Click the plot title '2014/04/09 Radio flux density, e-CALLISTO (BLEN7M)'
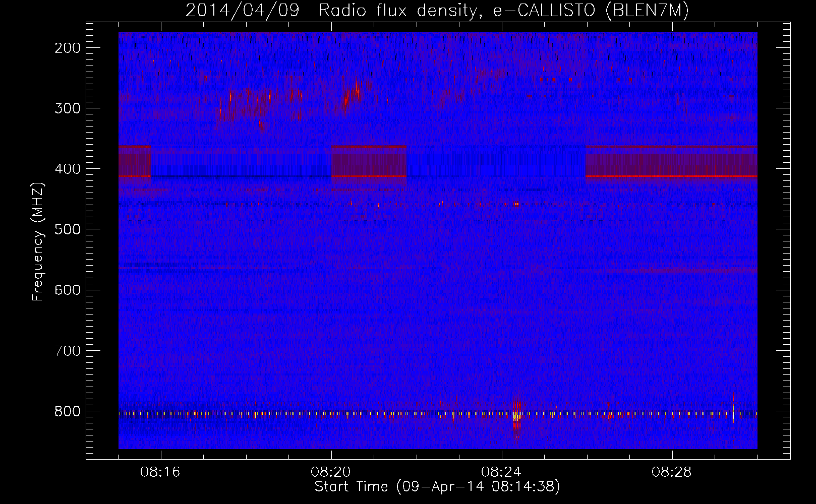 [437, 10]
